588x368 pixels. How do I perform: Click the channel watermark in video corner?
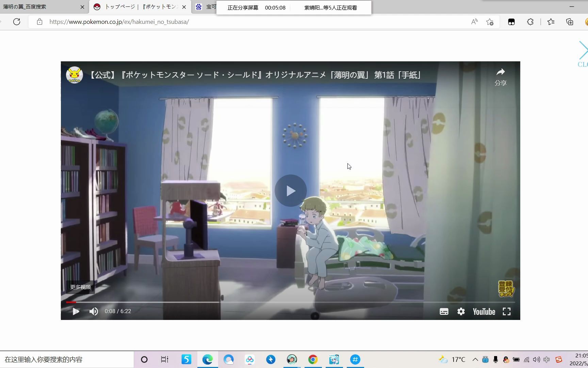(x=506, y=289)
